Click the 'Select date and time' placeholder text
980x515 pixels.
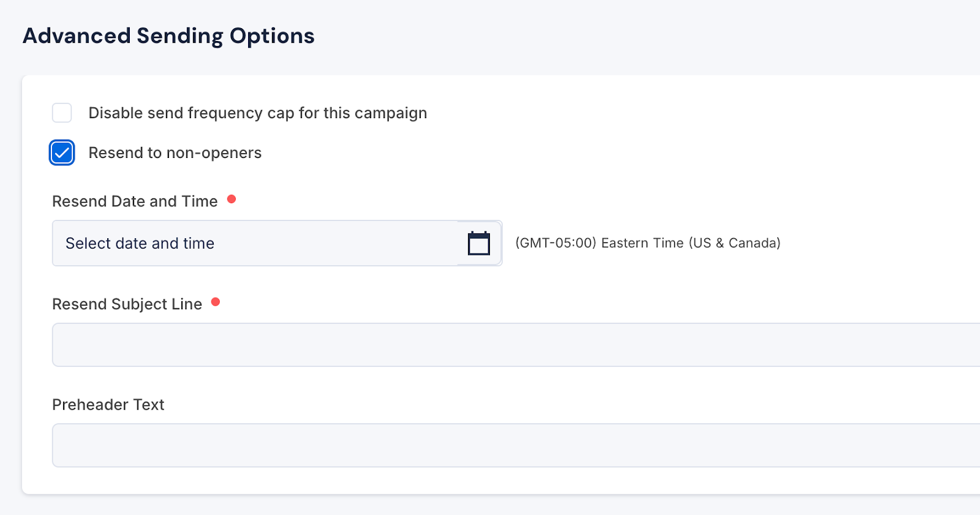(x=140, y=244)
